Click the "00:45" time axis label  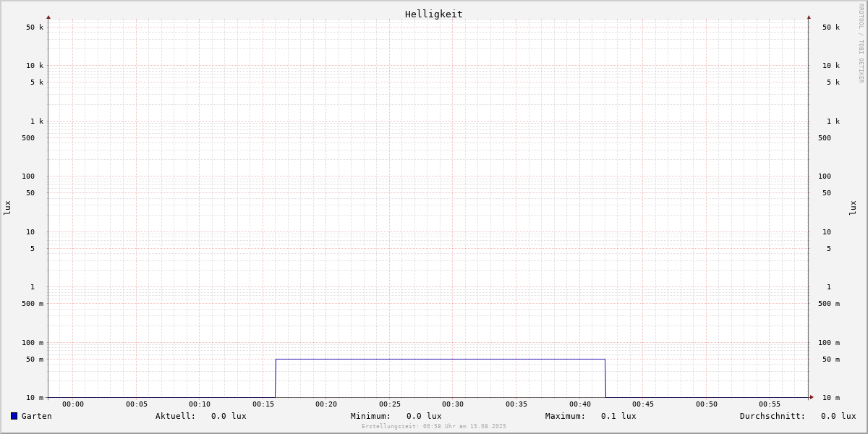643,404
